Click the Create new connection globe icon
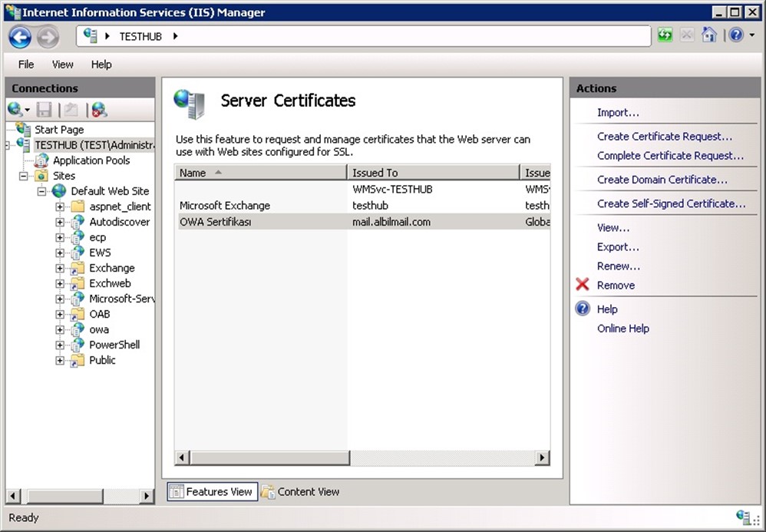This screenshot has height=532, width=766. 15,110
